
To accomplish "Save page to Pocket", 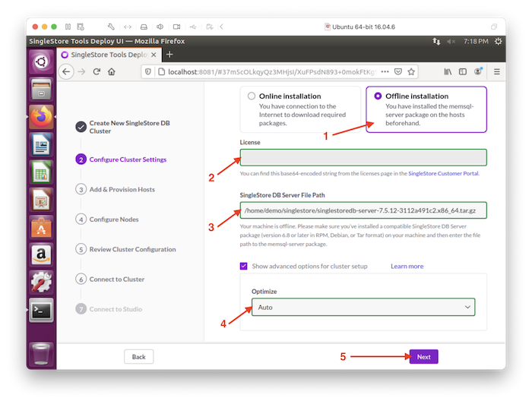I will (398, 72).
